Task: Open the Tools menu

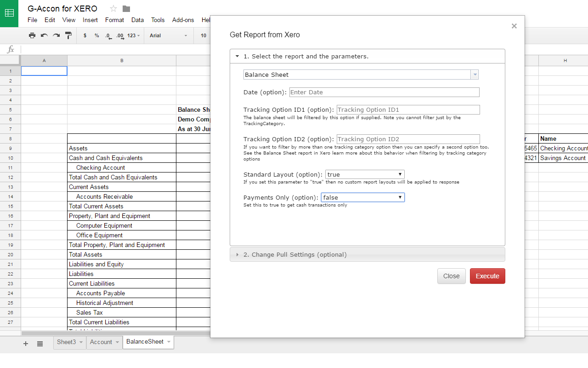Action: 158,20
